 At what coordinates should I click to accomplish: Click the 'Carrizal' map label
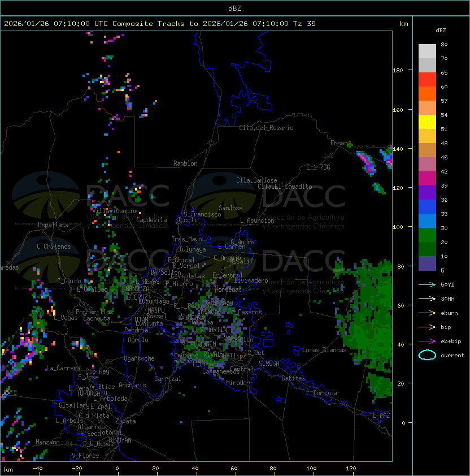[168, 379]
